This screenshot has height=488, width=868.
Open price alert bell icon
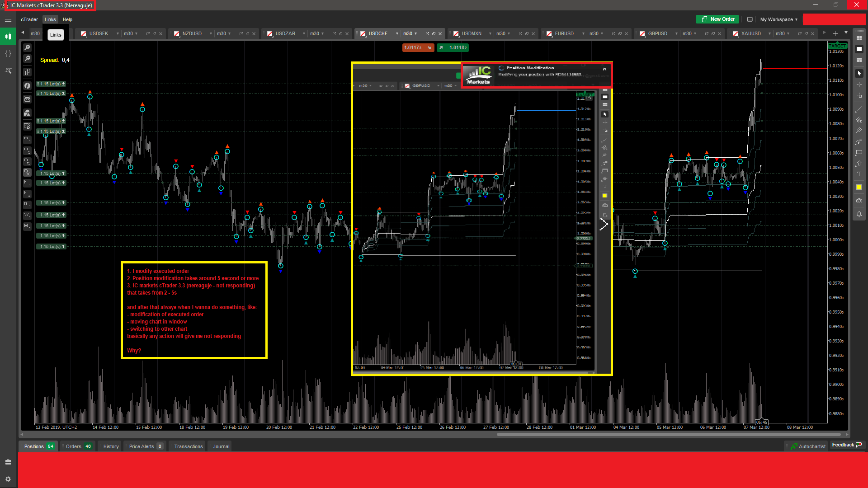859,214
